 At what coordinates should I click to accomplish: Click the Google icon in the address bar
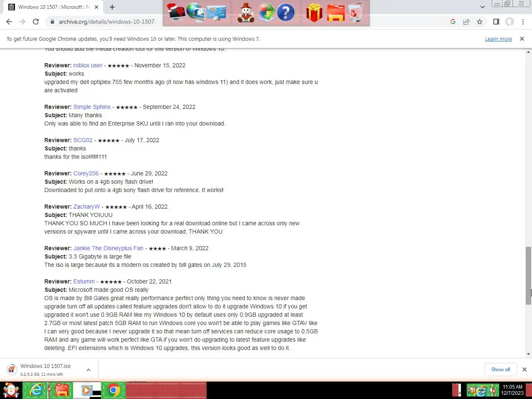click(453, 22)
